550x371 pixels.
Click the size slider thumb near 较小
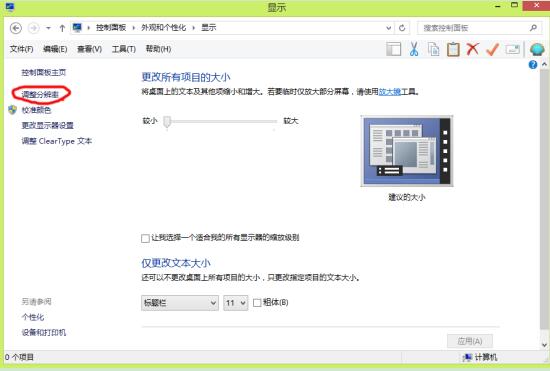click(x=167, y=122)
